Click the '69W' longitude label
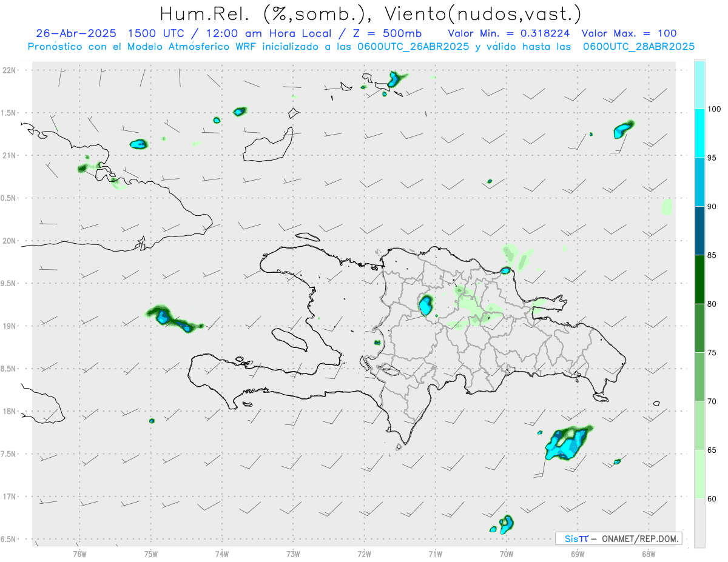Screen dimensions: 728x562 coord(578,554)
